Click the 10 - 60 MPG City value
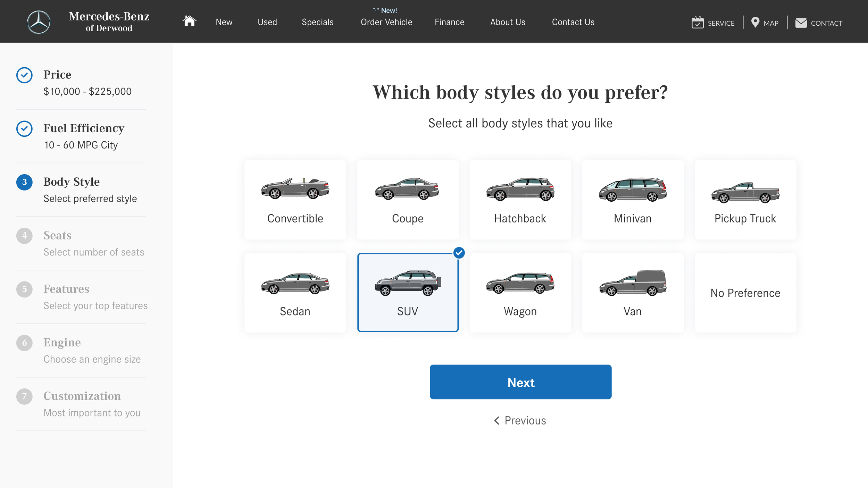Viewport: 868px width, 488px height. 81,145
